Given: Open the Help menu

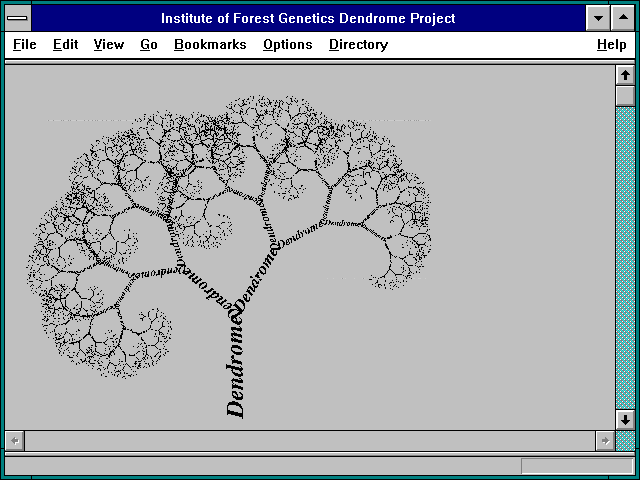Looking at the screenshot, I should coord(611,44).
